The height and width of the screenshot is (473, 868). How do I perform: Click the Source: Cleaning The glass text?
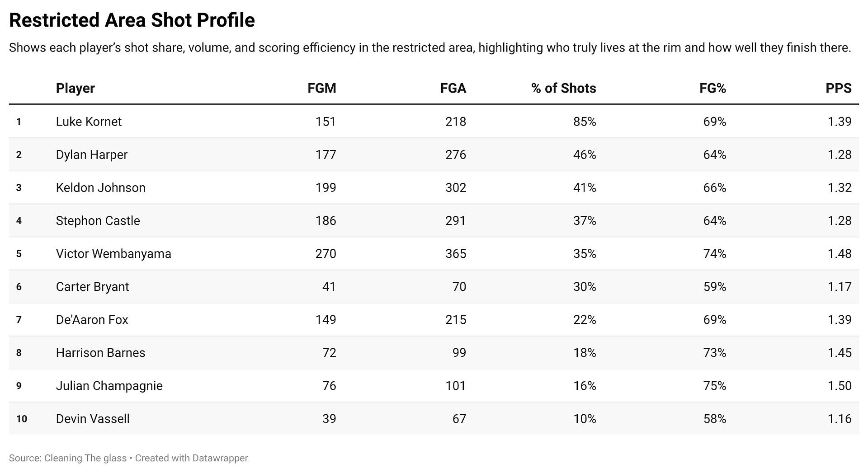68,458
